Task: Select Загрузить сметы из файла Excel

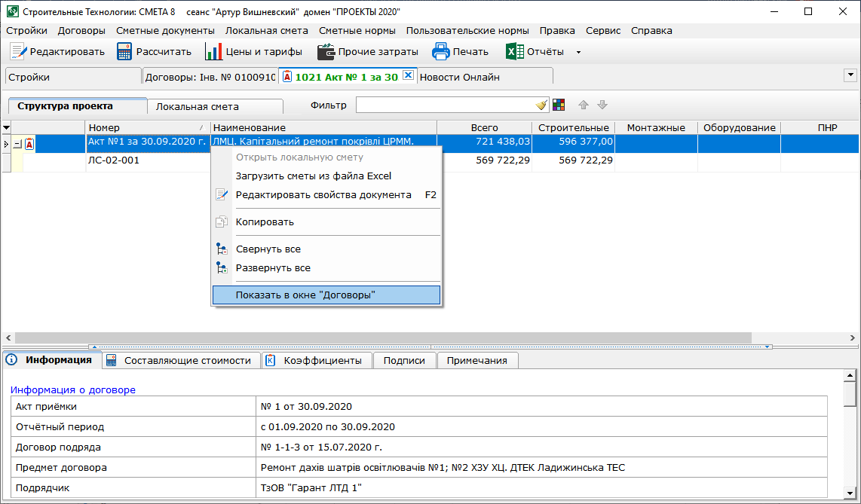Action: pos(313,176)
